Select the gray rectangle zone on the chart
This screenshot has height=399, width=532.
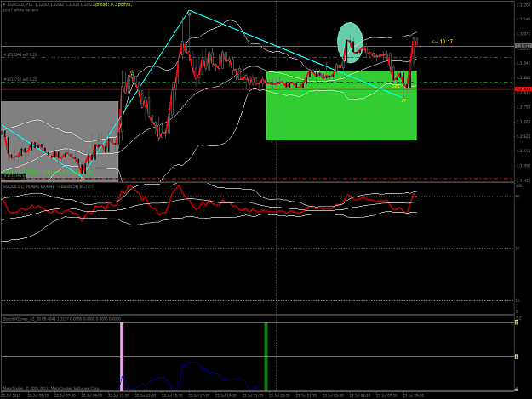[x=60, y=140]
